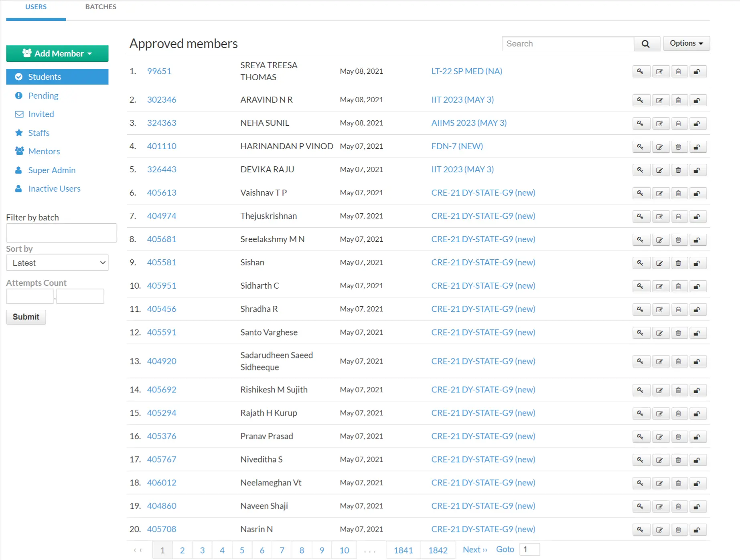Click the edit icon for Sishan
The image size is (740, 560).
tap(659, 263)
